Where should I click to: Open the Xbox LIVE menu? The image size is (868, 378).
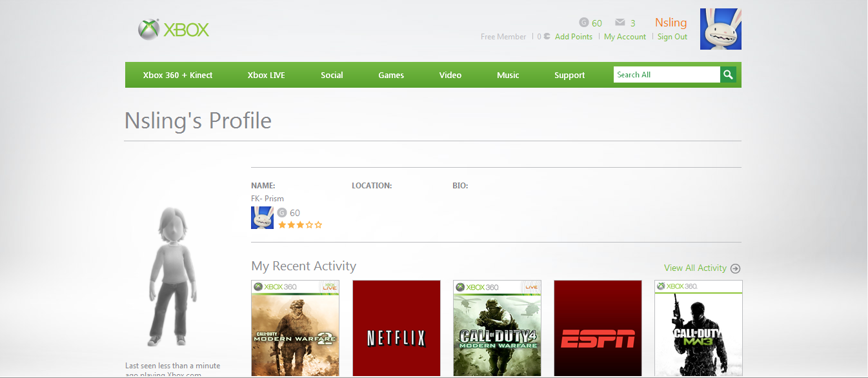point(266,75)
